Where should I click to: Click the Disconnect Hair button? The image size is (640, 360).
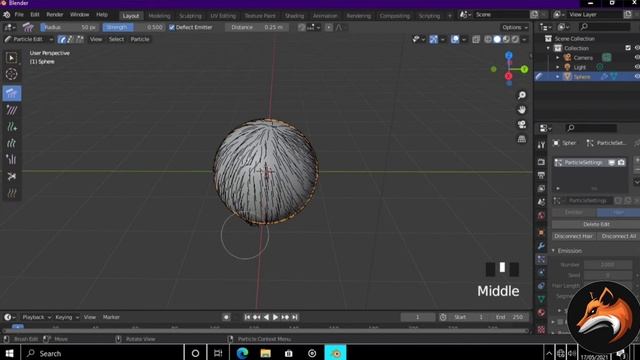[573, 236]
